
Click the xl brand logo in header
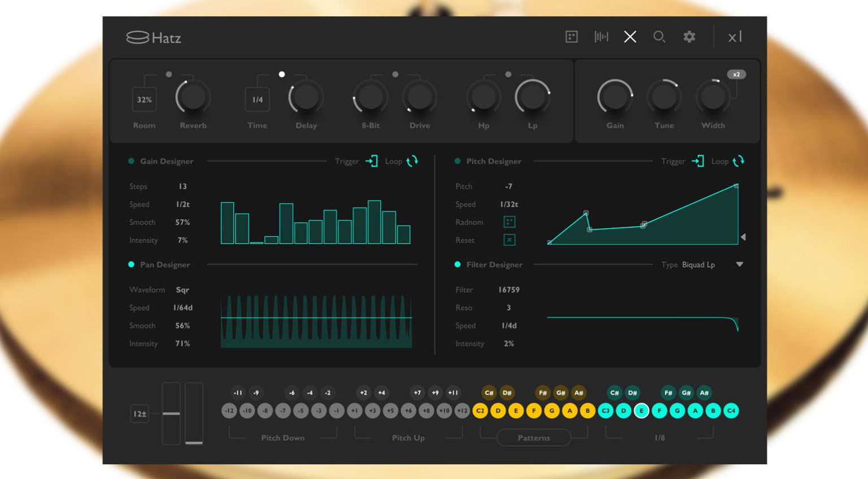(x=735, y=37)
